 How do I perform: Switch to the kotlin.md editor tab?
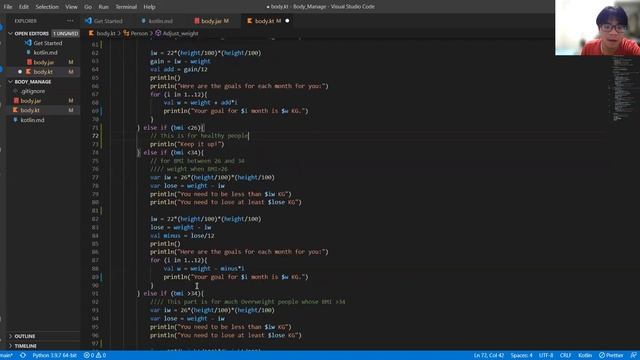point(160,21)
